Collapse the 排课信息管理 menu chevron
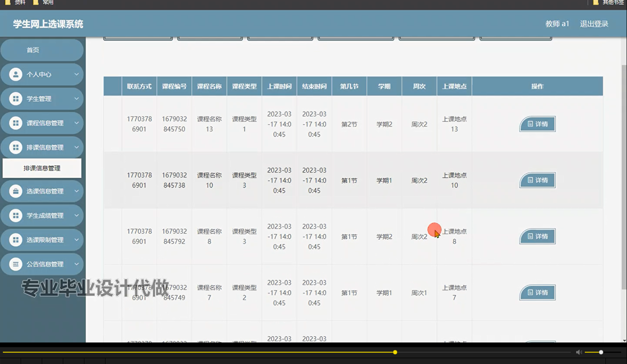Viewport: 627px width, 364px height. pos(76,147)
